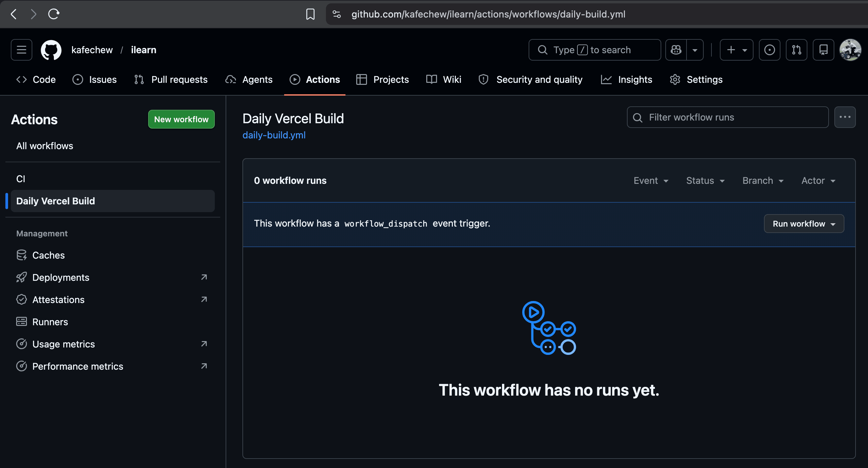
Task: Open Runners management page
Action: tap(113, 322)
